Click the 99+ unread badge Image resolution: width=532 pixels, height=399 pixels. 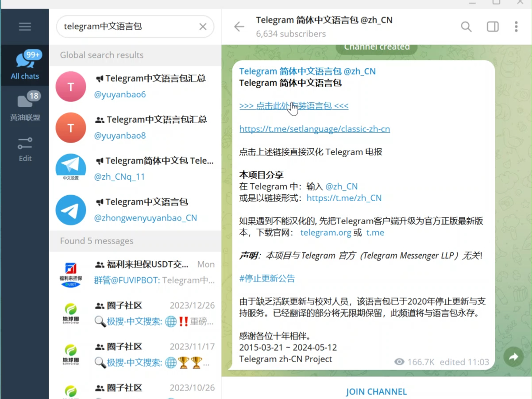click(x=33, y=54)
